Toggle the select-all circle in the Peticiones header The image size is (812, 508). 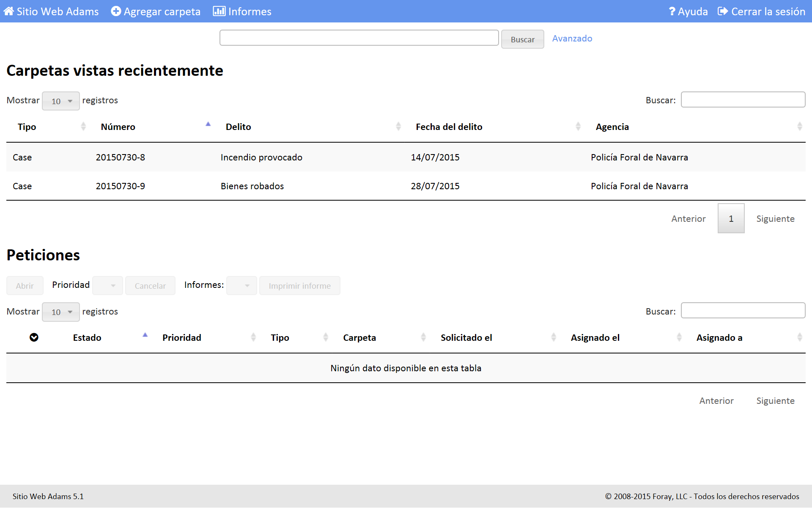(34, 337)
